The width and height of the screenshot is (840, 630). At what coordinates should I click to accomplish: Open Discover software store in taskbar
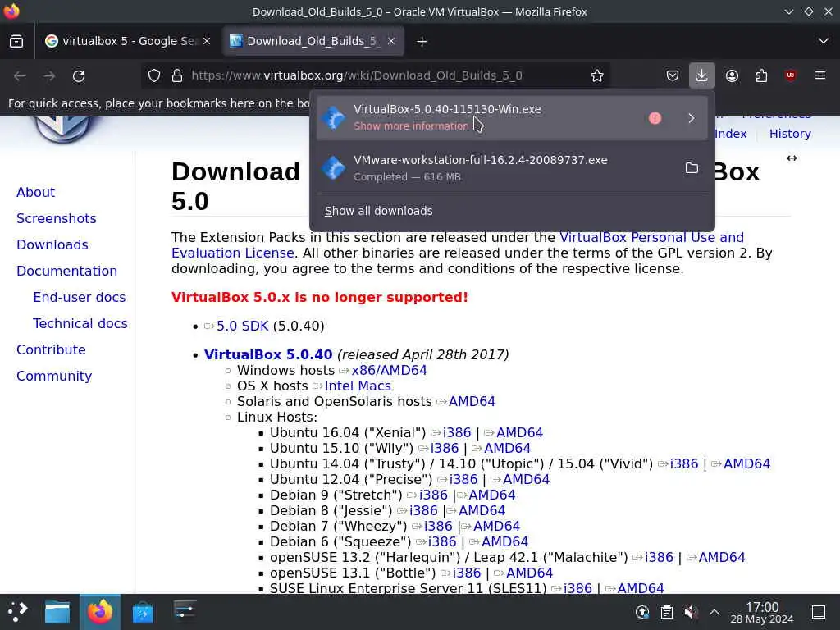143,612
